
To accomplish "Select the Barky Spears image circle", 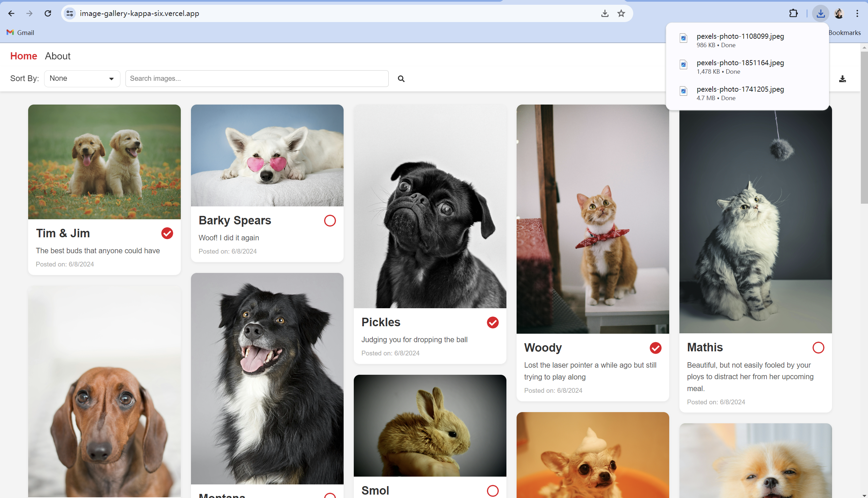I will 330,221.
